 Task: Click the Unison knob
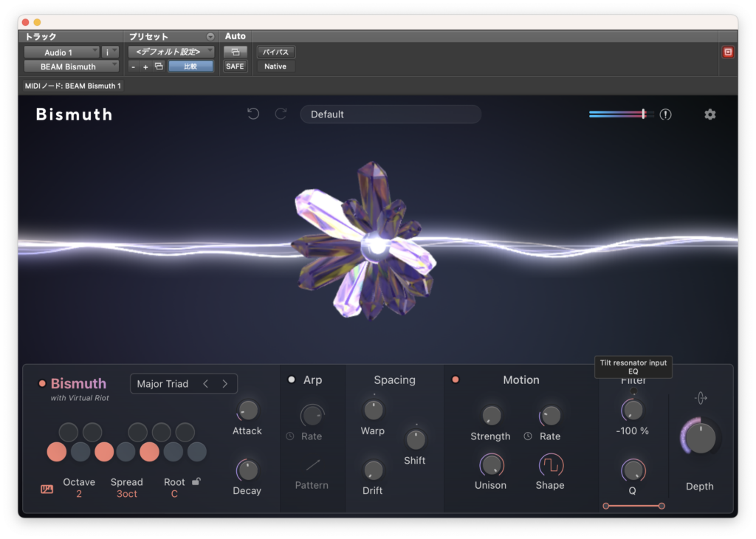[491, 465]
